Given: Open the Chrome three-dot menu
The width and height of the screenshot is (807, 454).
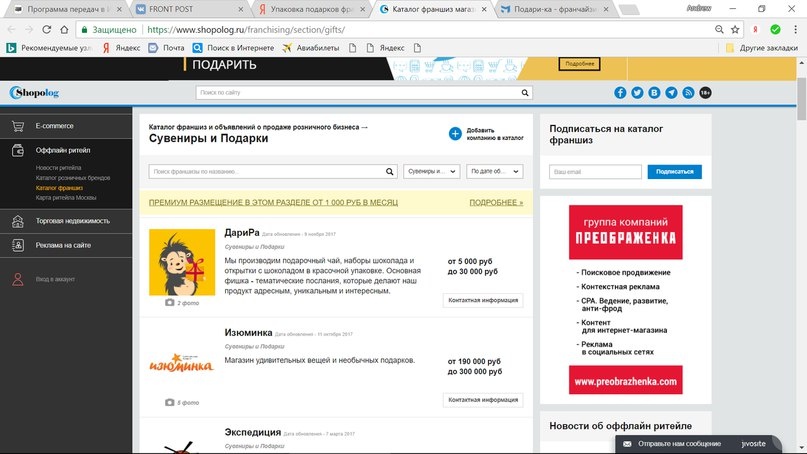Looking at the screenshot, I should tap(795, 29).
